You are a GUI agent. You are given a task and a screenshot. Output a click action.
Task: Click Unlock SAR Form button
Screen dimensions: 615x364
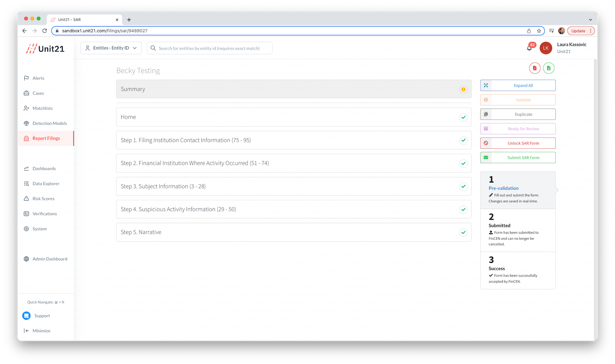point(518,143)
